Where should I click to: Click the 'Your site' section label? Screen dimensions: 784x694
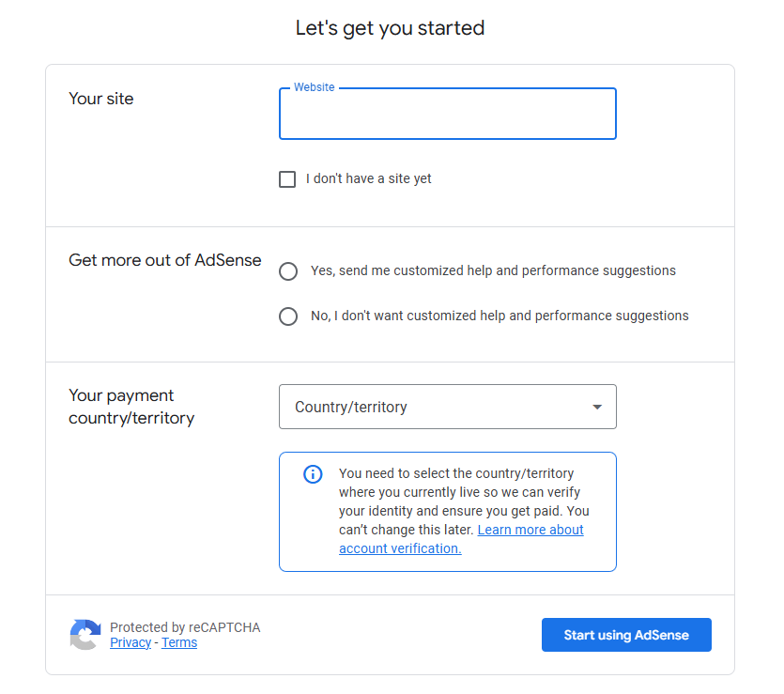(x=101, y=99)
